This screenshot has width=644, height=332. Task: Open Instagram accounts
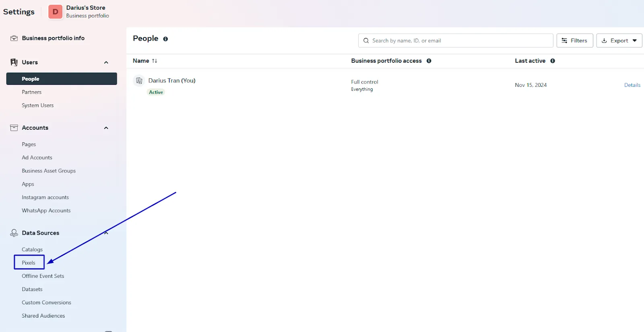coord(45,197)
